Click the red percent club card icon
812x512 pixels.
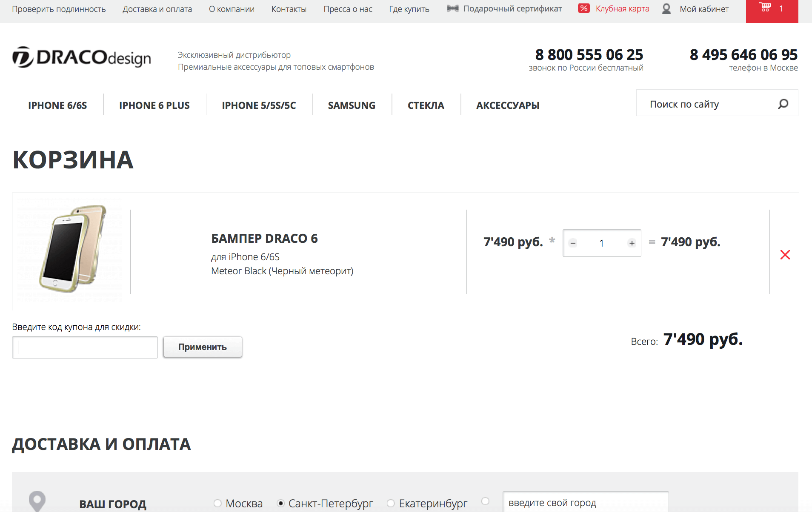[583, 9]
